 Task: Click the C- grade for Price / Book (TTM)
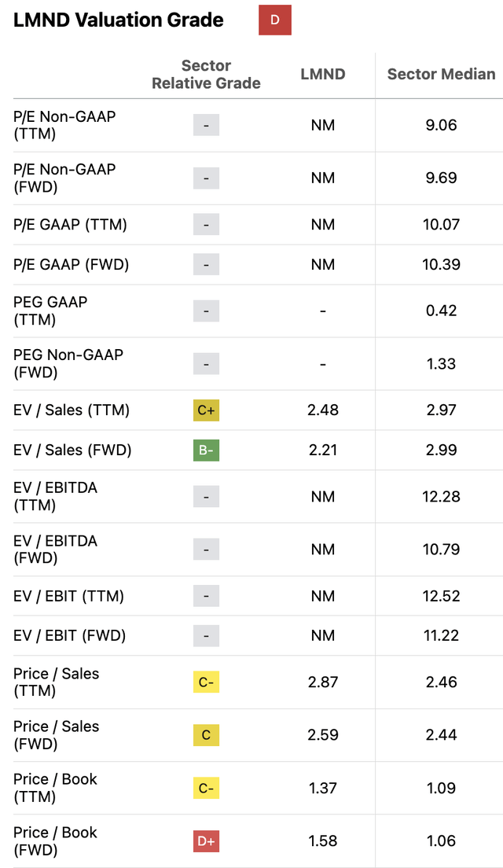[206, 788]
